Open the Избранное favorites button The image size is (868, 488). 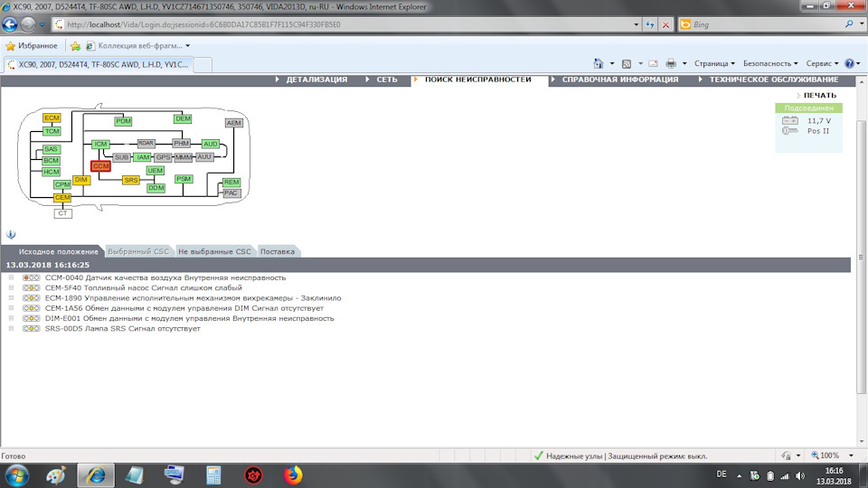[x=32, y=46]
